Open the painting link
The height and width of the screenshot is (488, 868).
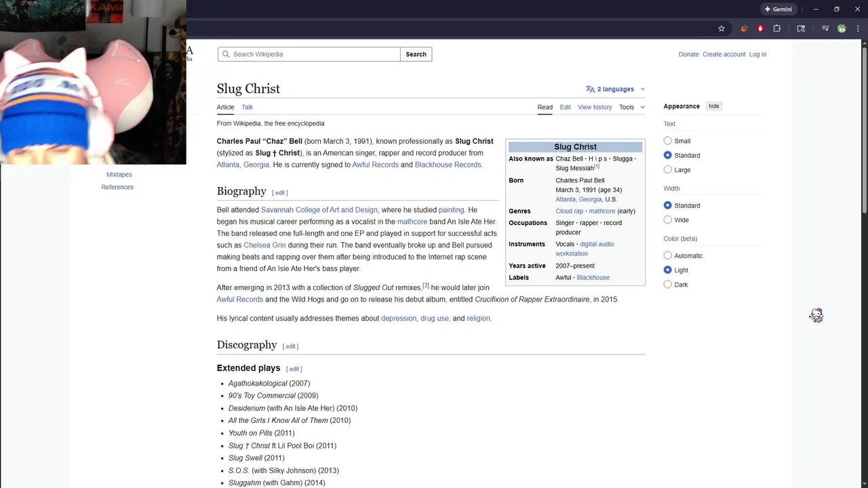(451, 210)
